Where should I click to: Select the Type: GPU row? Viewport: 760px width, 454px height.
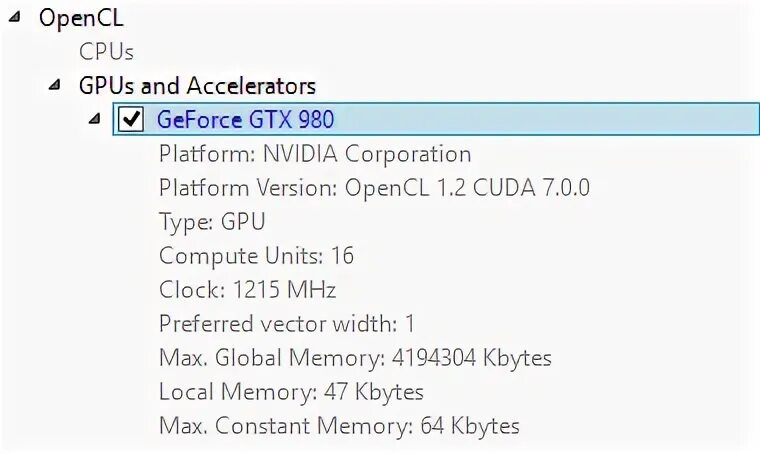point(212,222)
